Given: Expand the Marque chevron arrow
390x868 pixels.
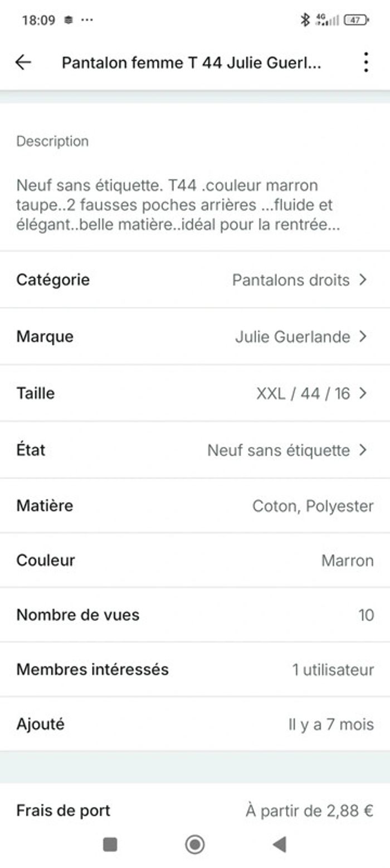Looking at the screenshot, I should tap(363, 336).
